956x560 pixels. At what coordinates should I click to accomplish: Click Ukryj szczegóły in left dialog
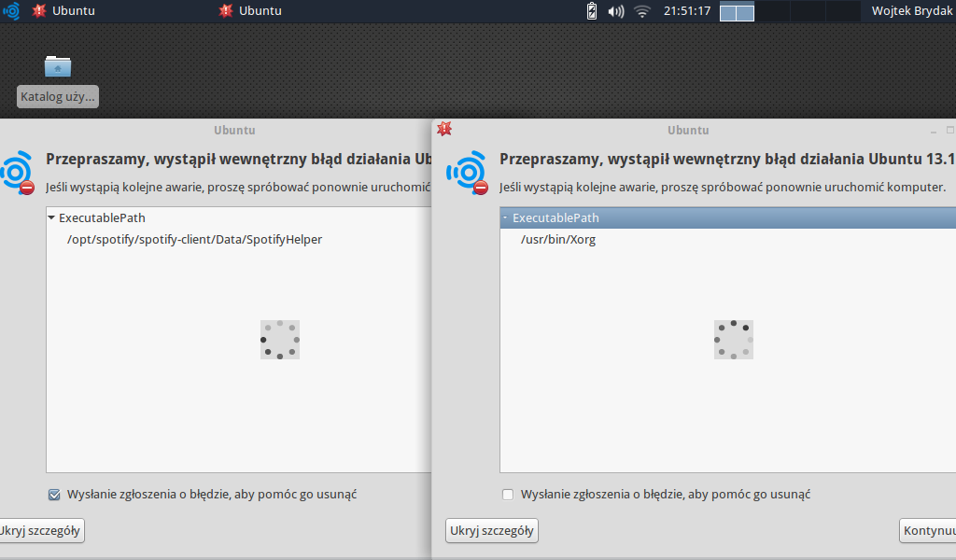coord(40,531)
